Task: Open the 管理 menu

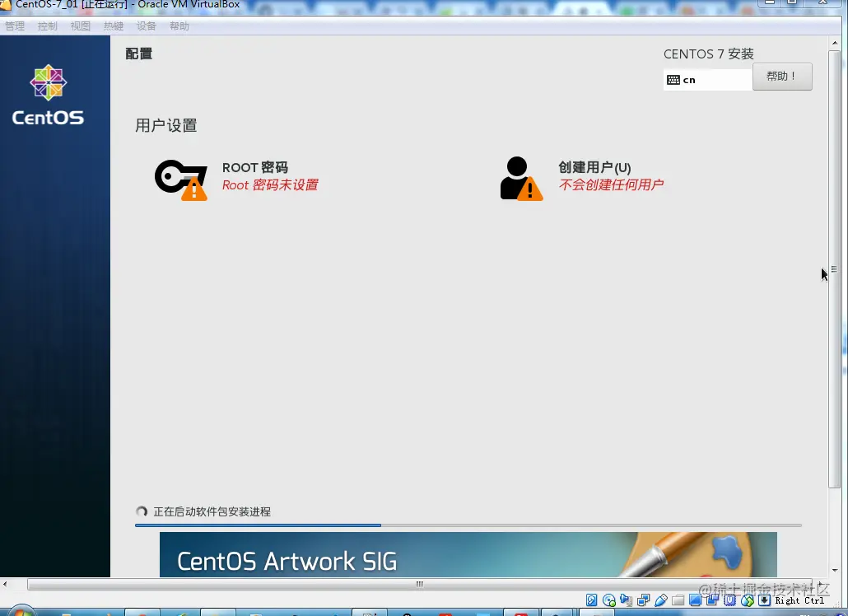Action: (x=15, y=26)
